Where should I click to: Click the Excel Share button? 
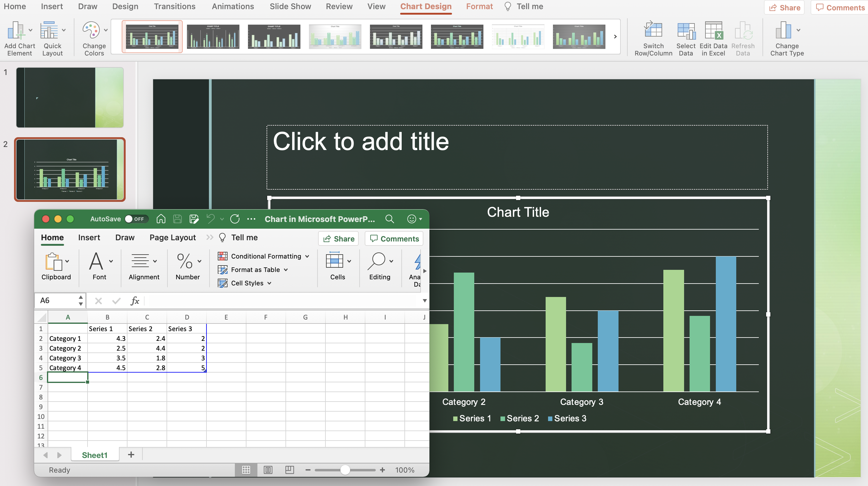coord(338,239)
